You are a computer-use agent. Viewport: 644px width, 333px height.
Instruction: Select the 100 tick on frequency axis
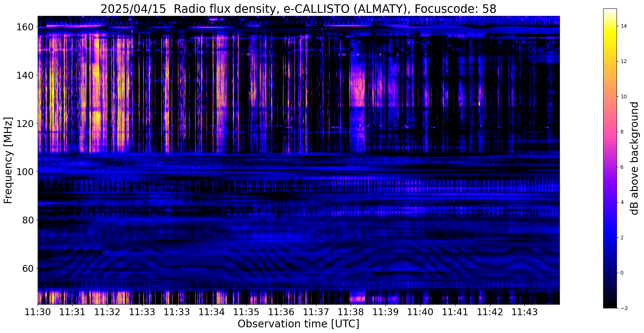pyautogui.click(x=25, y=172)
